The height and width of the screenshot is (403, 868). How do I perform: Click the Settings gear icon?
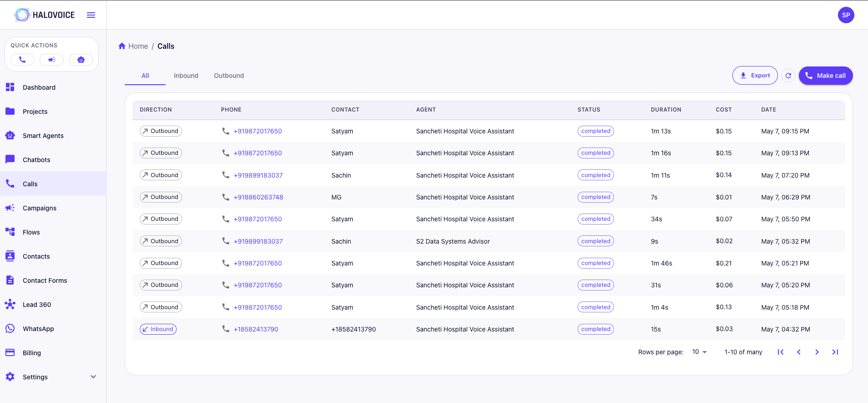click(10, 377)
